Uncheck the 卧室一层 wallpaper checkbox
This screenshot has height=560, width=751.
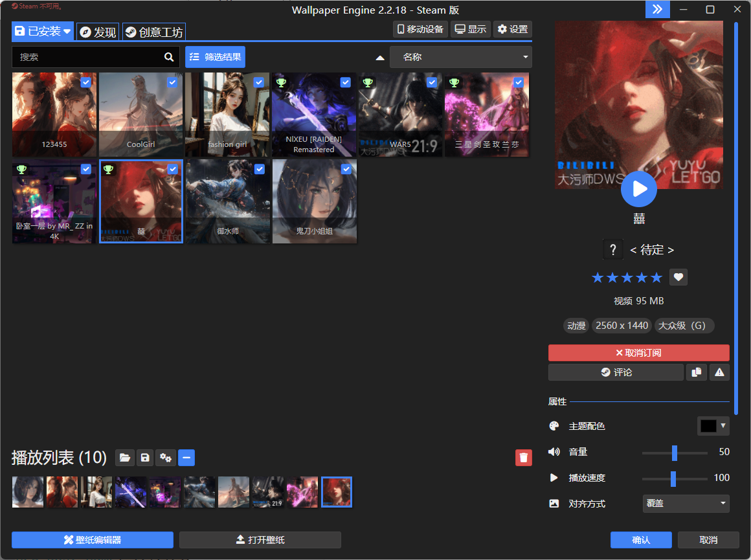click(85, 169)
